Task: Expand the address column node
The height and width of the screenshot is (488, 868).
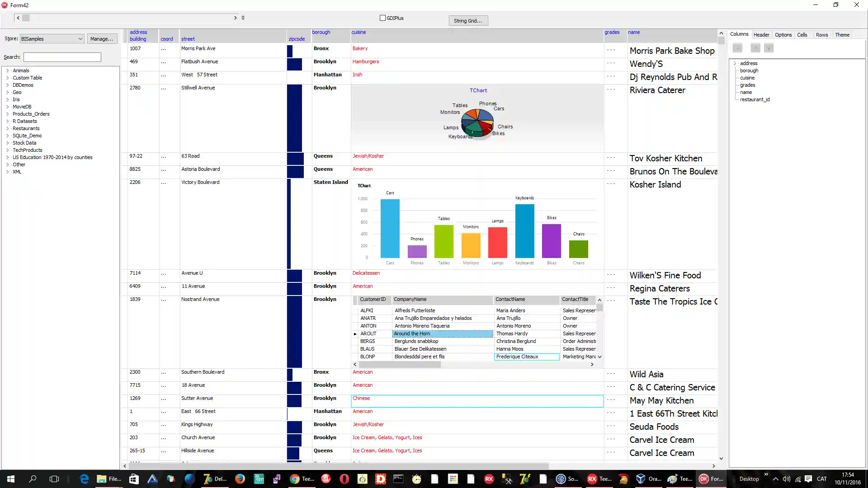Action: tap(735, 63)
